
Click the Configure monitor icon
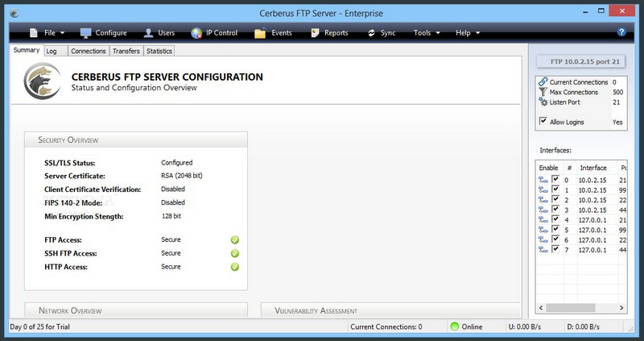click(85, 33)
